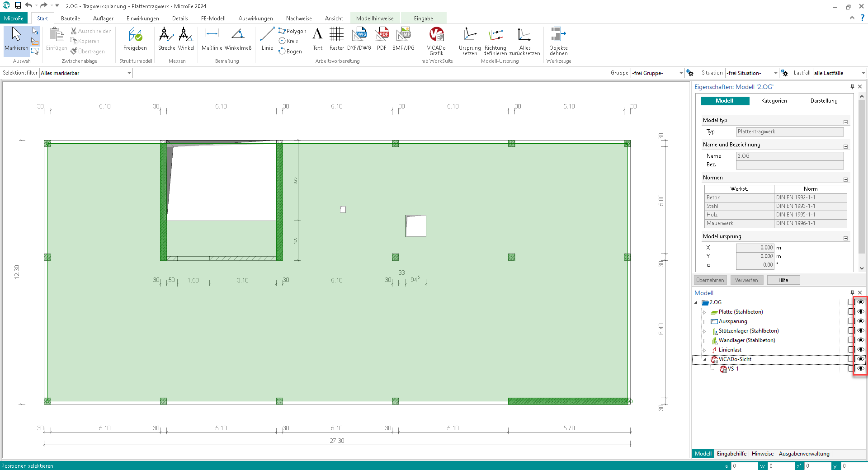Tick the checkbox next to Aussparung
The width and height of the screenshot is (868, 470).
click(x=851, y=321)
